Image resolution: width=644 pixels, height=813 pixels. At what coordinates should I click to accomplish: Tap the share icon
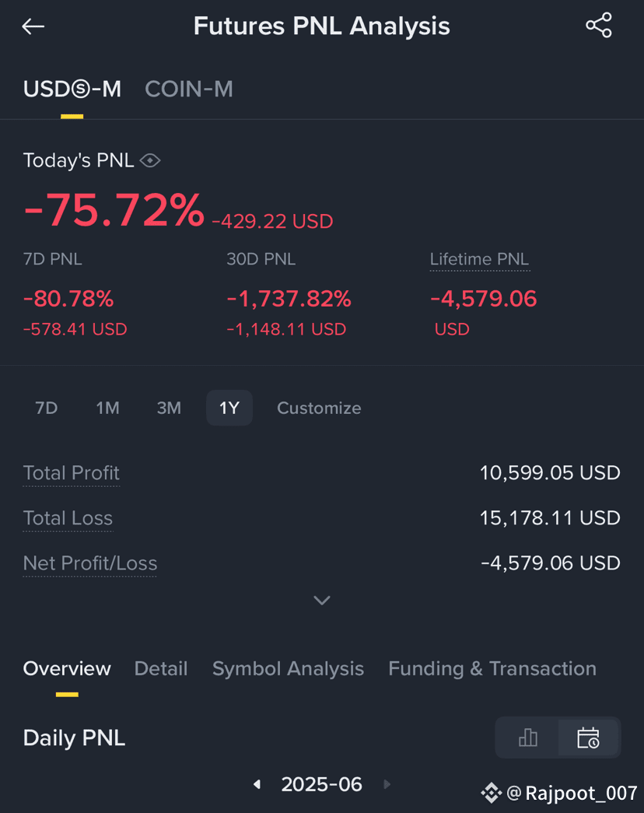tap(599, 26)
